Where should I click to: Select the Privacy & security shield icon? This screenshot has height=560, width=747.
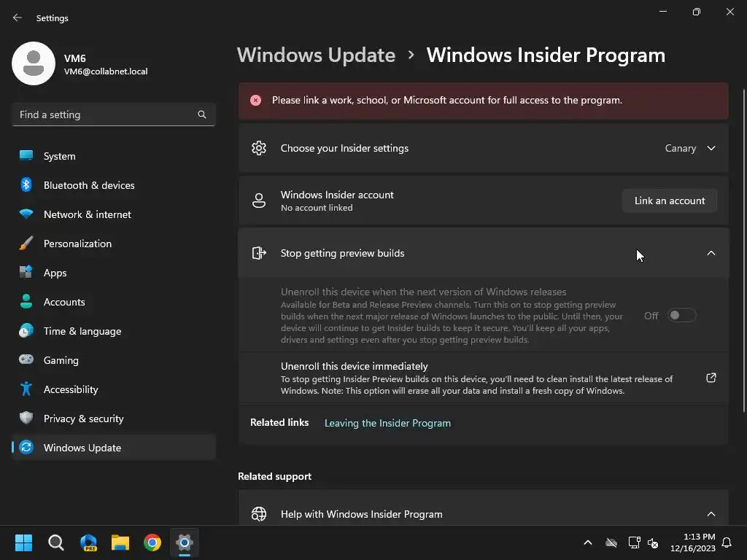click(x=26, y=418)
